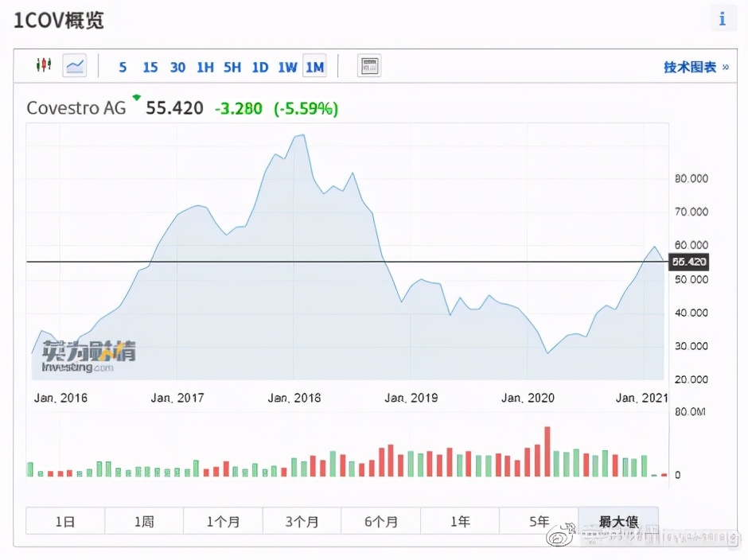Select the 1H timeframe icon
The image size is (748, 560).
(x=205, y=68)
